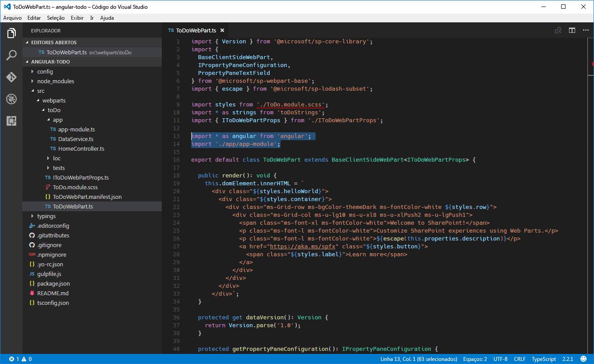Expand the config folder
Viewport: 594px width, 364px height.
[92, 71]
